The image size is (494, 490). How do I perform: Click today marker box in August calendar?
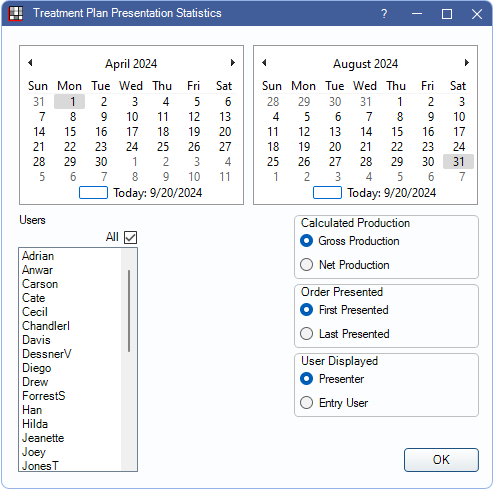327,192
